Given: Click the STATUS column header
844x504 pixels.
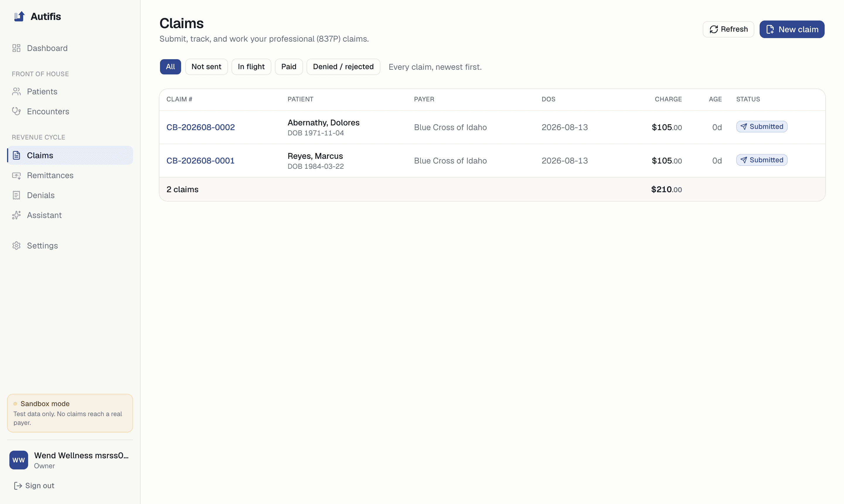Looking at the screenshot, I should click(748, 99).
